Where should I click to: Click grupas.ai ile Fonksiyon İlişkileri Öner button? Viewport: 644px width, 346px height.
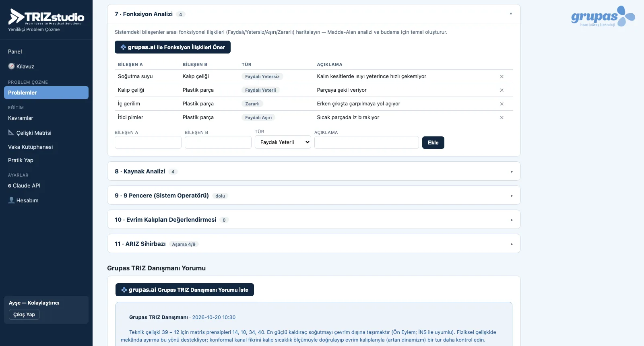point(173,47)
